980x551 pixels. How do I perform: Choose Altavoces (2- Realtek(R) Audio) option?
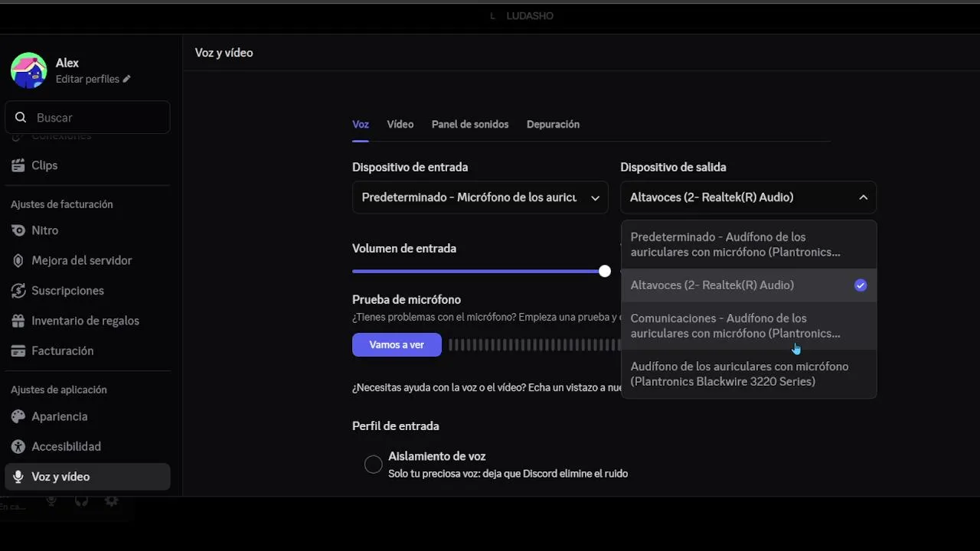tap(749, 285)
